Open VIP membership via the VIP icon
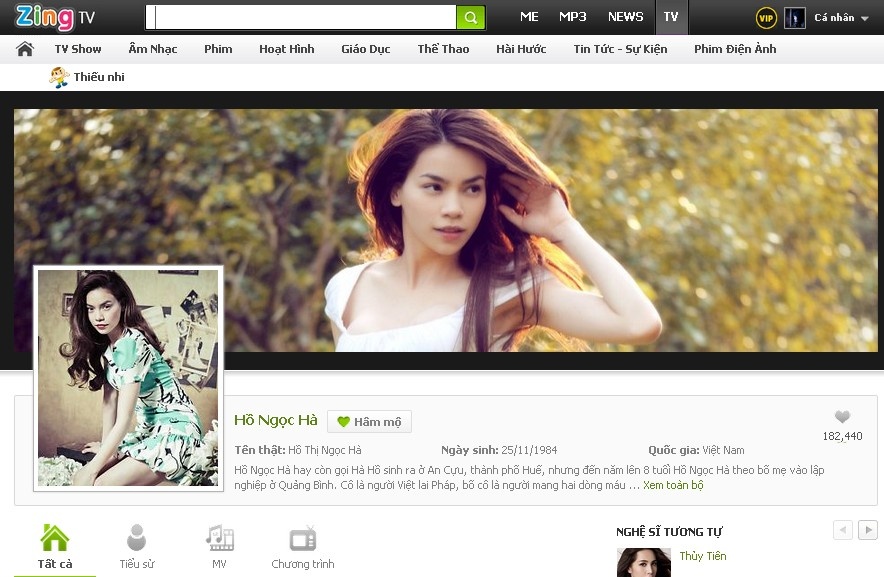 click(x=765, y=17)
